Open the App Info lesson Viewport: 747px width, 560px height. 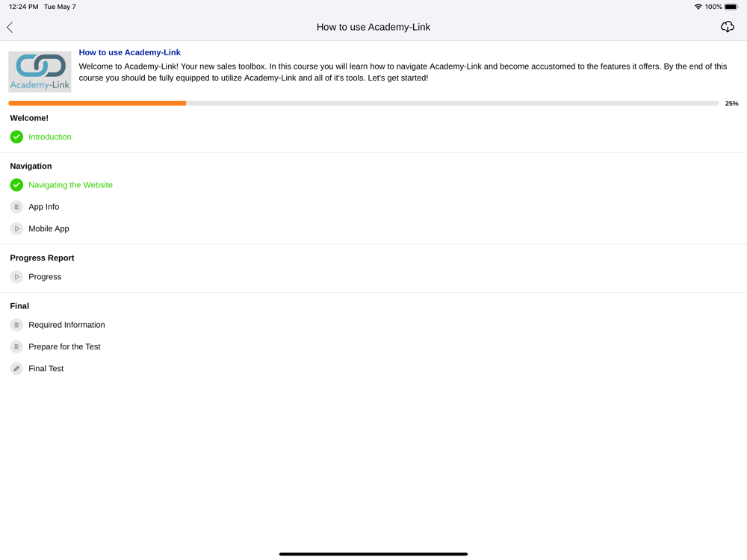point(44,207)
